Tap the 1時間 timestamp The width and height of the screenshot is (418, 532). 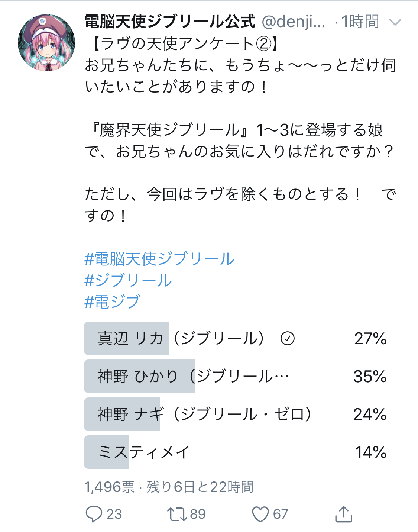click(x=360, y=22)
